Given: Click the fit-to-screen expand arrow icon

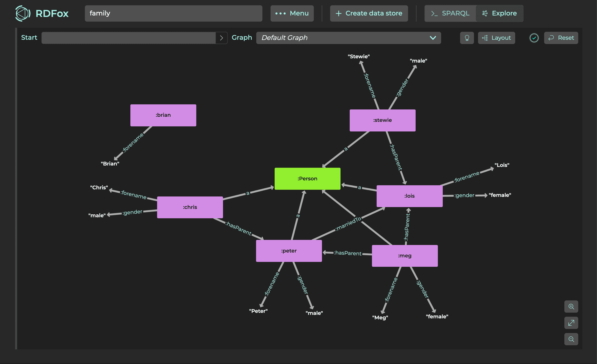Looking at the screenshot, I should (571, 323).
